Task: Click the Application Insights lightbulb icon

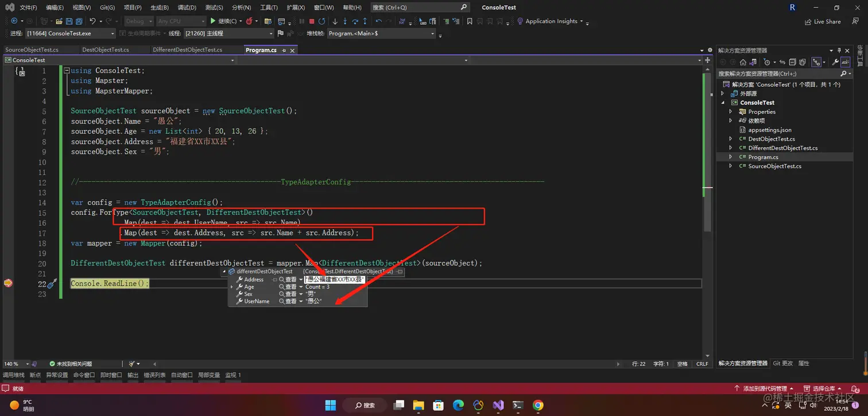Action: [520, 21]
